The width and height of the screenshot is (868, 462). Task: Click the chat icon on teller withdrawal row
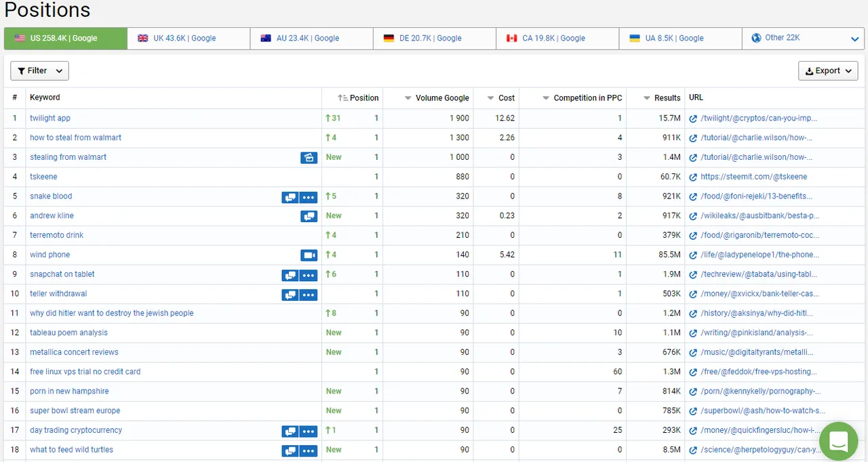click(x=290, y=294)
